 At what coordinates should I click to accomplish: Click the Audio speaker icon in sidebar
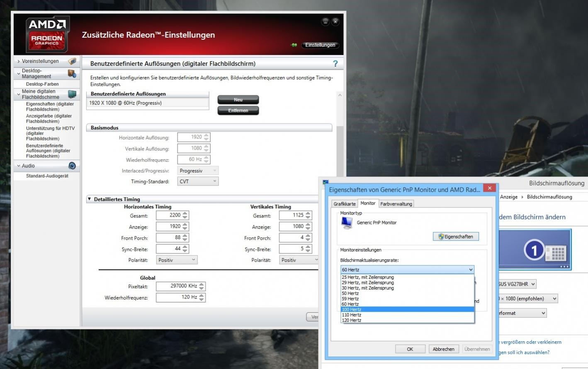click(x=72, y=166)
